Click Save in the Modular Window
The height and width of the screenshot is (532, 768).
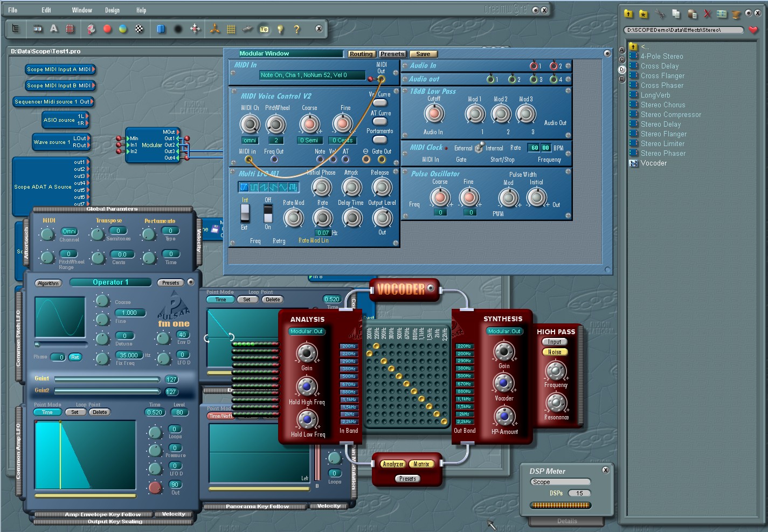(424, 54)
